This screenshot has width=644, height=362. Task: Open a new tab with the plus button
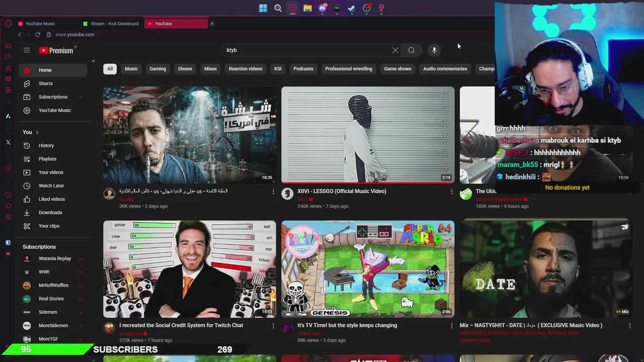coord(212,24)
